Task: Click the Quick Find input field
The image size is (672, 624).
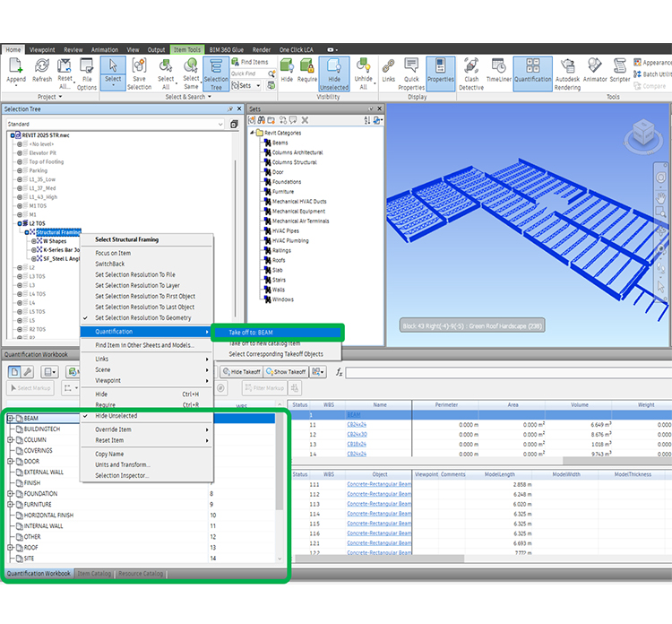Action: click(249, 74)
